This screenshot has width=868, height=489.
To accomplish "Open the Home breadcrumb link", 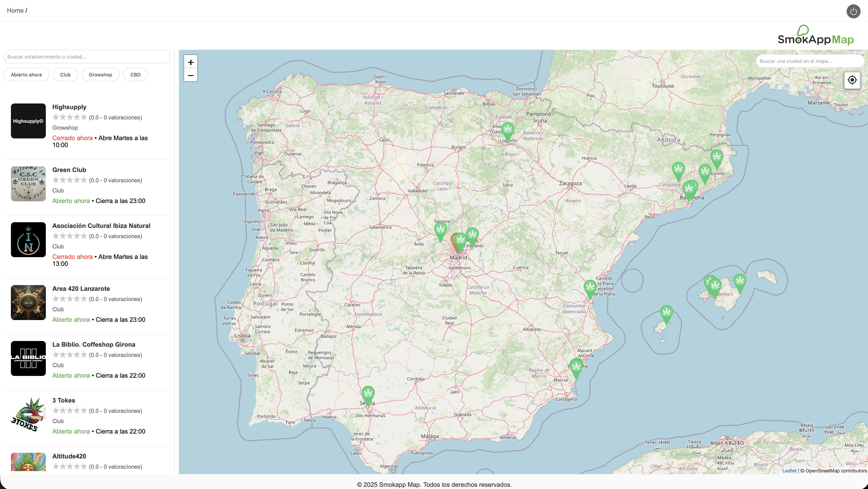I will coord(15,10).
